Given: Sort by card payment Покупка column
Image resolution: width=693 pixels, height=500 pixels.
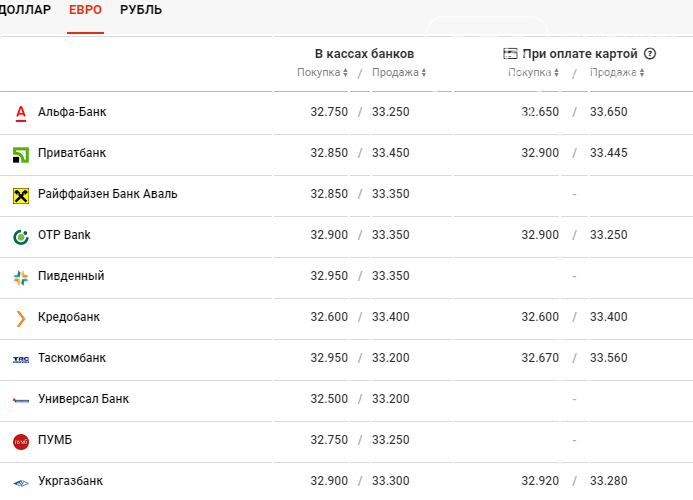Looking at the screenshot, I should point(533,73).
